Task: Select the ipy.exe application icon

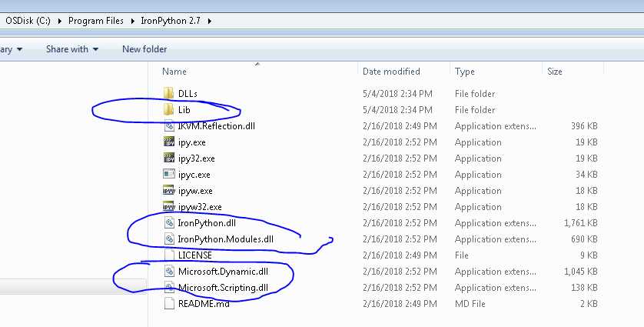Action: pyautogui.click(x=169, y=142)
